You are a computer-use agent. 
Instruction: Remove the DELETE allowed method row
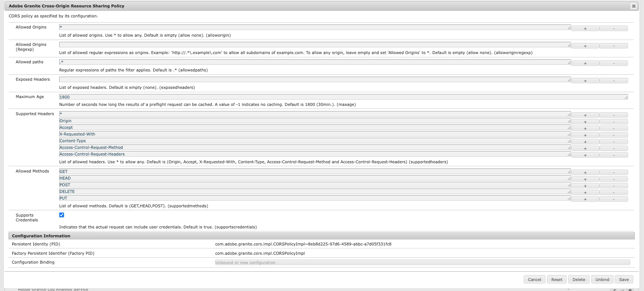pos(614,193)
